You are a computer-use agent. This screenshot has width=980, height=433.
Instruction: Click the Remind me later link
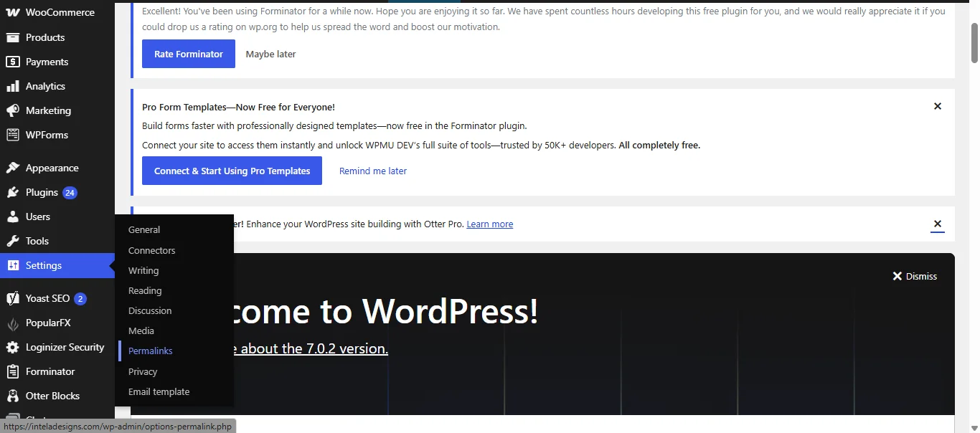[x=373, y=171]
